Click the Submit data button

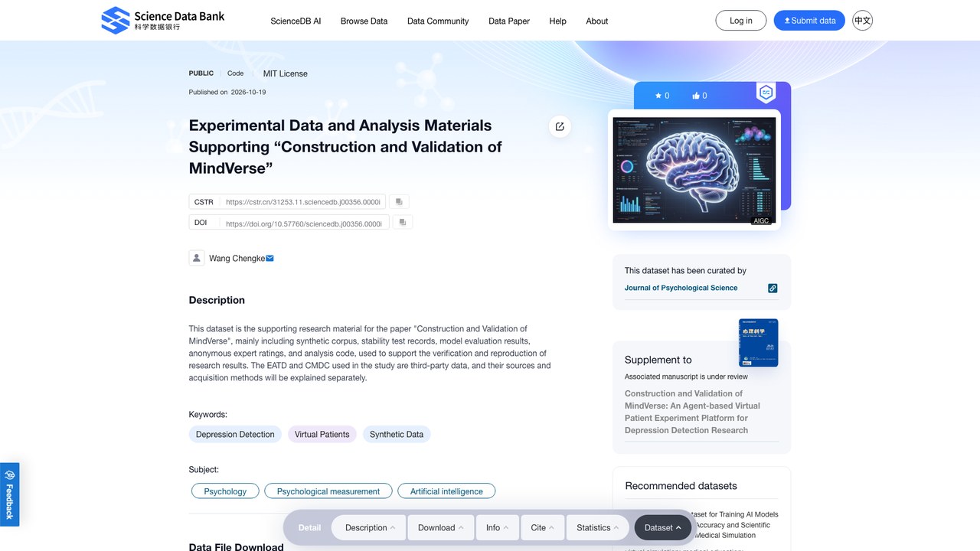click(x=809, y=21)
